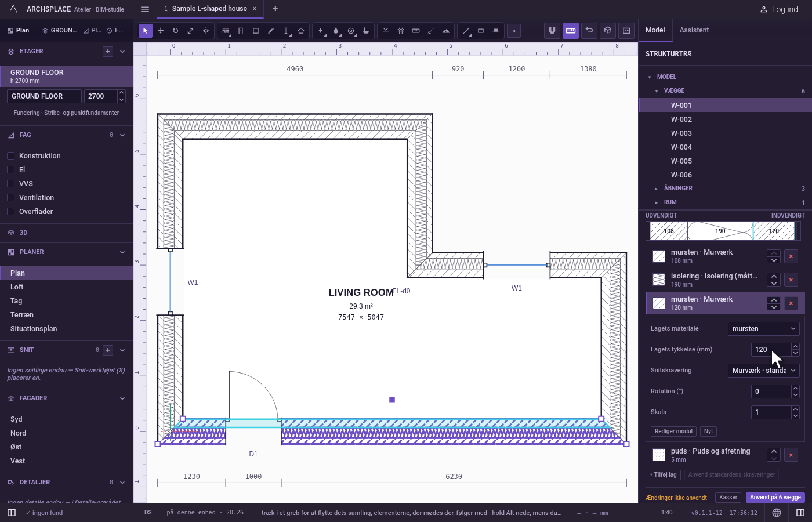Collapse the FACADER section
This screenshot has width=812, height=522.
[122, 398]
